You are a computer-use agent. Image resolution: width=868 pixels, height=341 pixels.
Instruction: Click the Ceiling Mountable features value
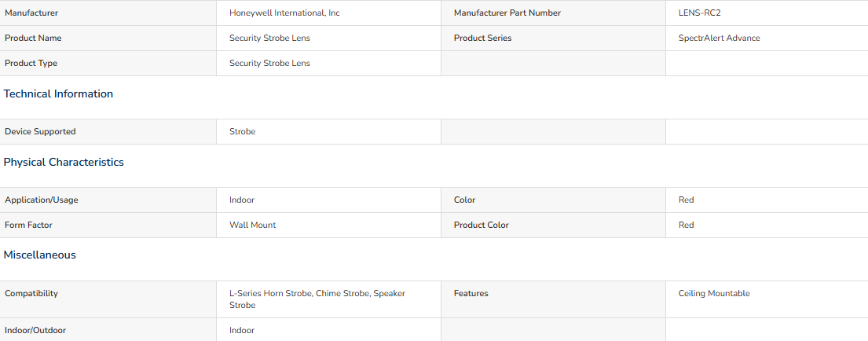pos(714,293)
